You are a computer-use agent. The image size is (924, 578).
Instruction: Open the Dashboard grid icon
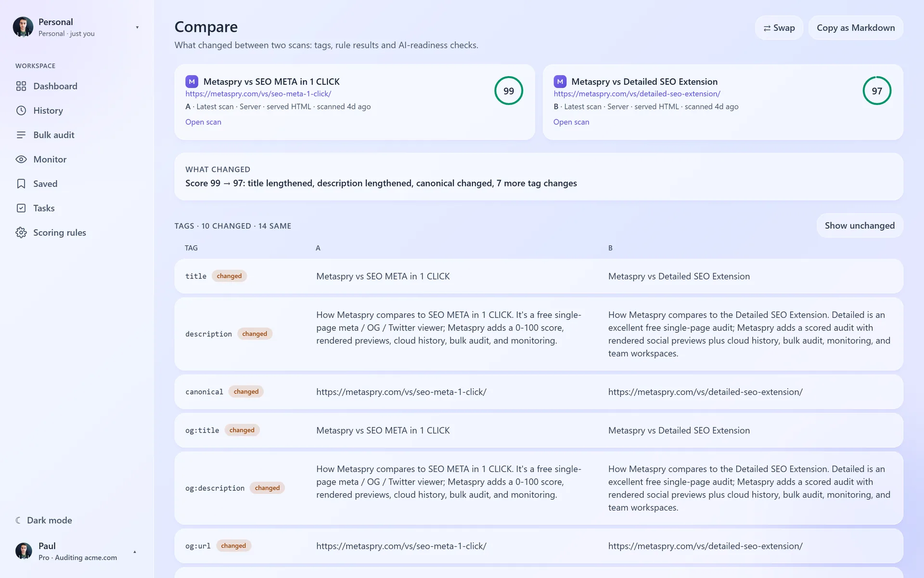[21, 86]
